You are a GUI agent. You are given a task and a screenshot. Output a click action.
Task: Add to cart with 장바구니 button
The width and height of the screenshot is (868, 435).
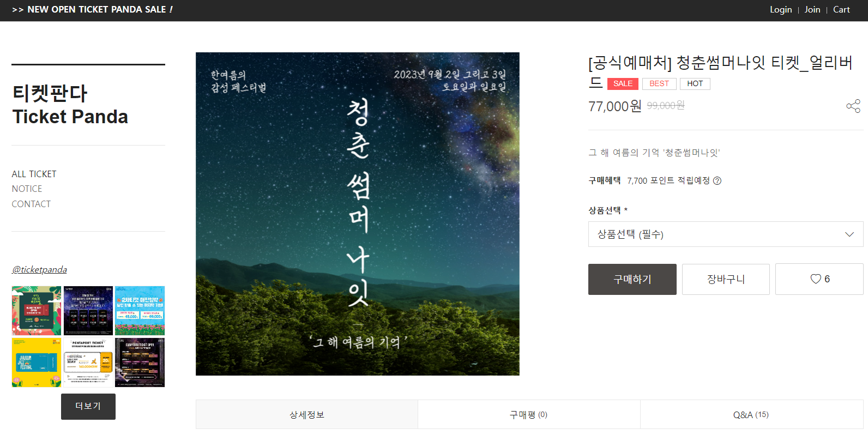(726, 279)
